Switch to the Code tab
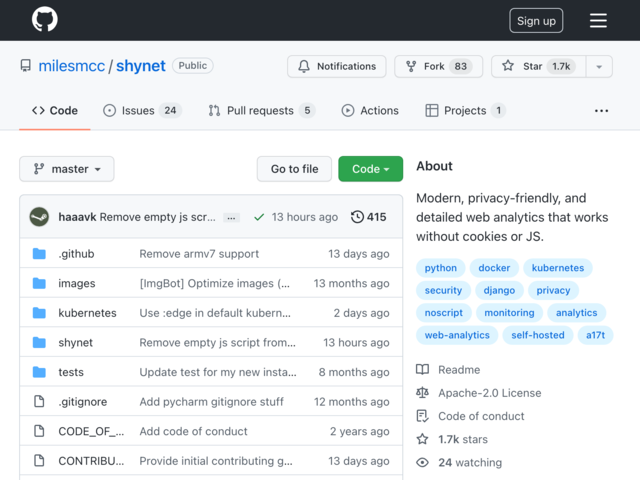Viewport: 640px width, 480px height. (55, 111)
